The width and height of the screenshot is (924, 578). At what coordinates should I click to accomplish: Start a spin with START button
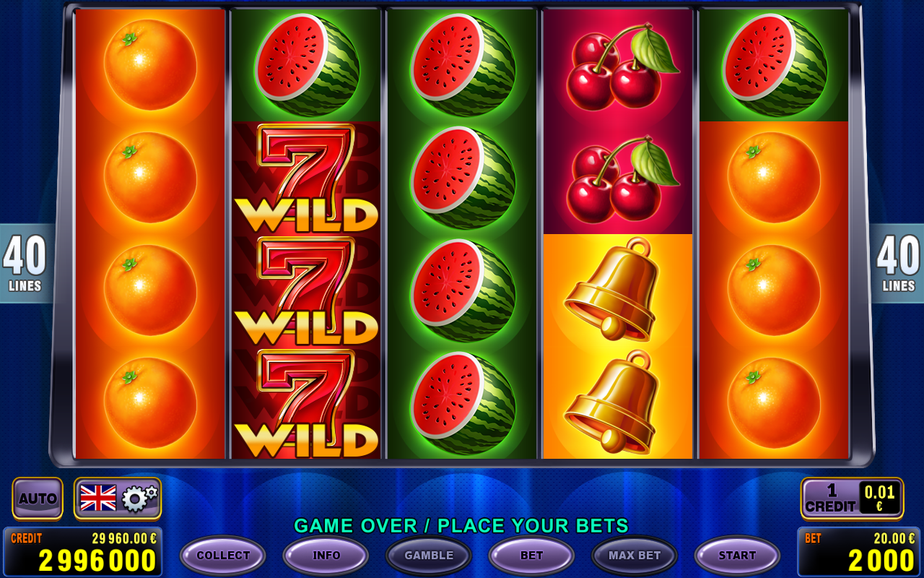pyautogui.click(x=738, y=556)
